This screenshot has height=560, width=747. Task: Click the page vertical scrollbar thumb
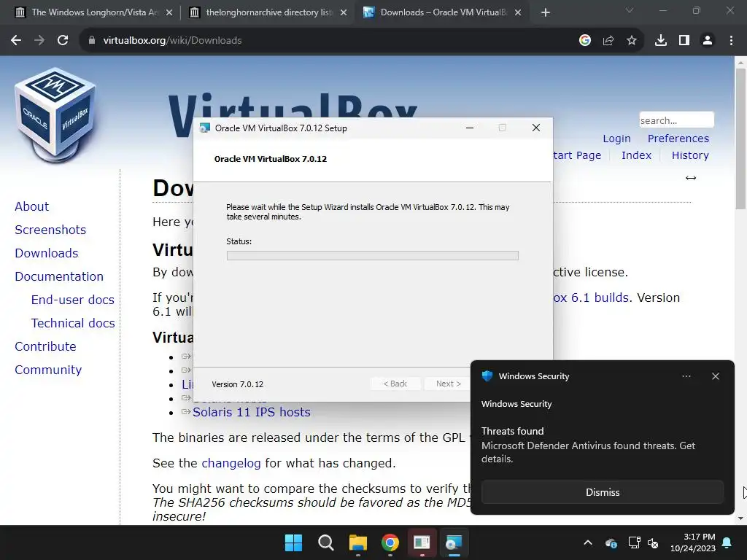click(x=740, y=139)
